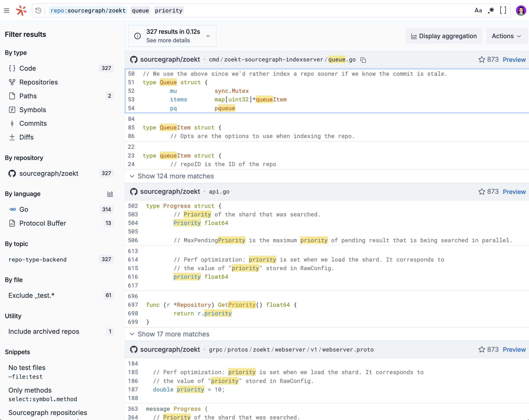Click the Diffs plus-minus icon
The width and height of the screenshot is (529, 420).
tap(12, 137)
